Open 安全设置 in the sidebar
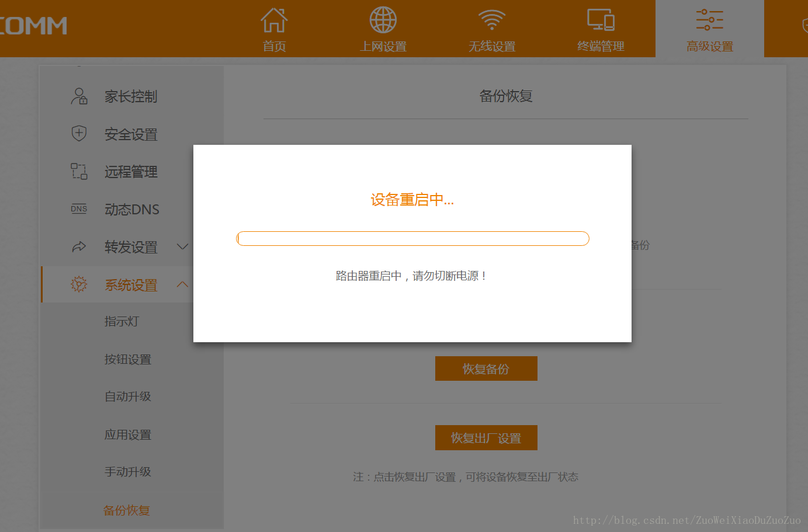Image resolution: width=808 pixels, height=532 pixels. click(x=131, y=134)
